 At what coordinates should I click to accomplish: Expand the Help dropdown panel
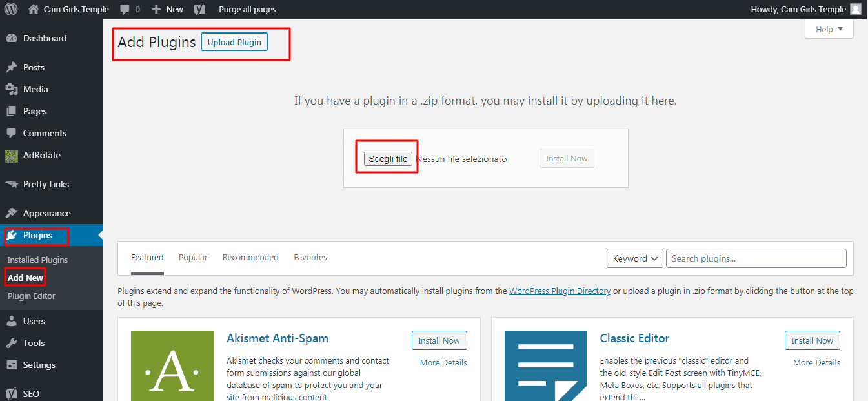(x=829, y=29)
